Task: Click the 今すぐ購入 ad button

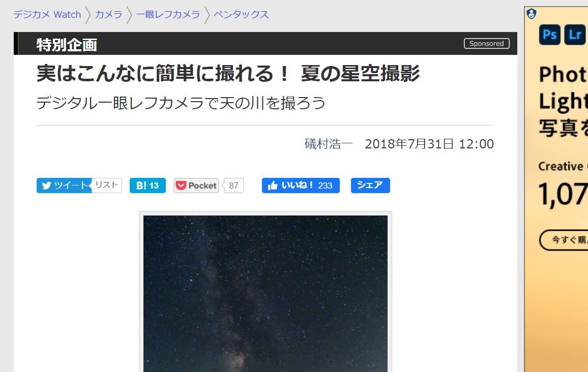Action: click(x=564, y=240)
